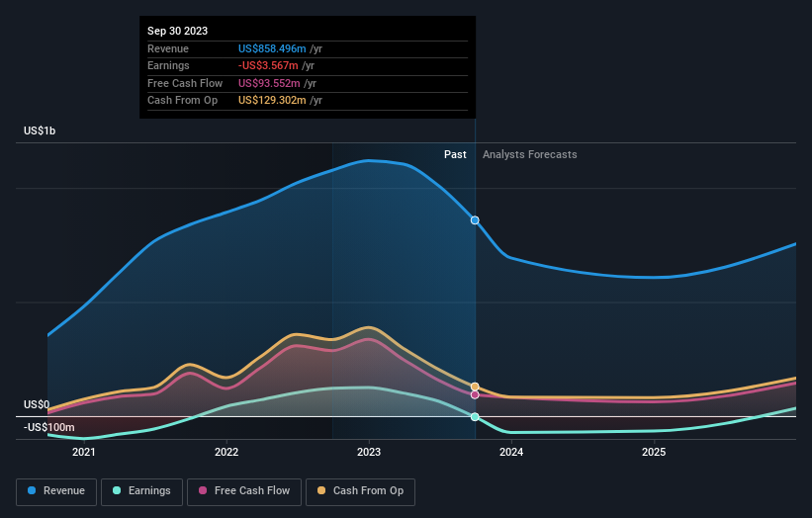Click the -US$100m y-axis label
The height and width of the screenshot is (518, 812).
[49, 427]
